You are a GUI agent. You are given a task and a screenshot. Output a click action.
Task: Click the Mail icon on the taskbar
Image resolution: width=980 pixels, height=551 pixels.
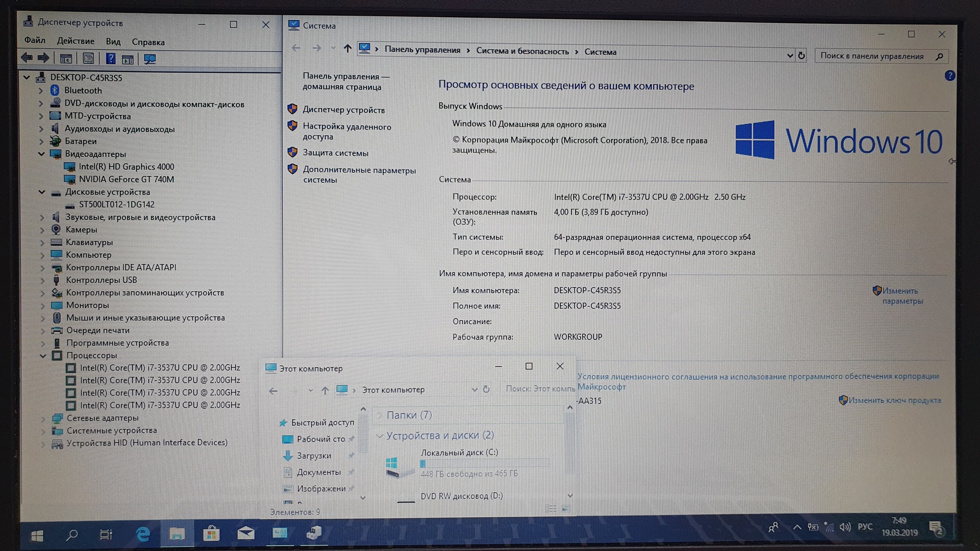(245, 533)
